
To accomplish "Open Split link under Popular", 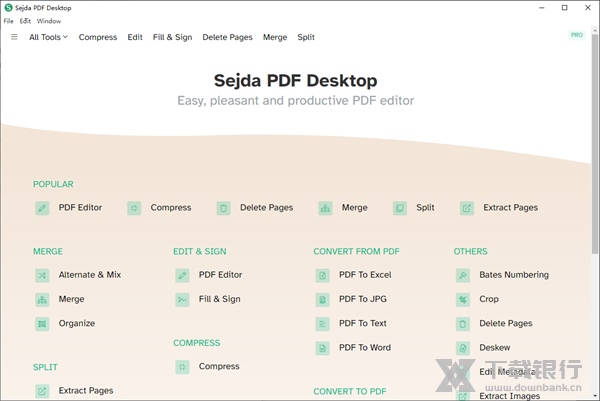I will coord(425,207).
